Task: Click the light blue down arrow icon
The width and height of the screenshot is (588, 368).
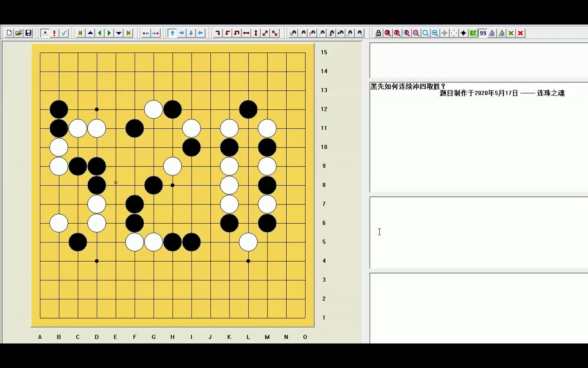Action: [x=191, y=33]
